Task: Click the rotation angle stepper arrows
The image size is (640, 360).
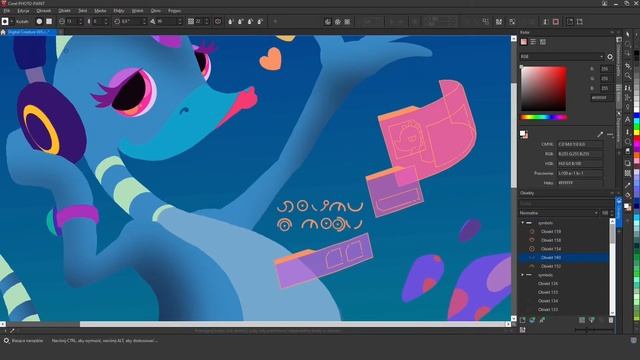Action: pos(144,21)
